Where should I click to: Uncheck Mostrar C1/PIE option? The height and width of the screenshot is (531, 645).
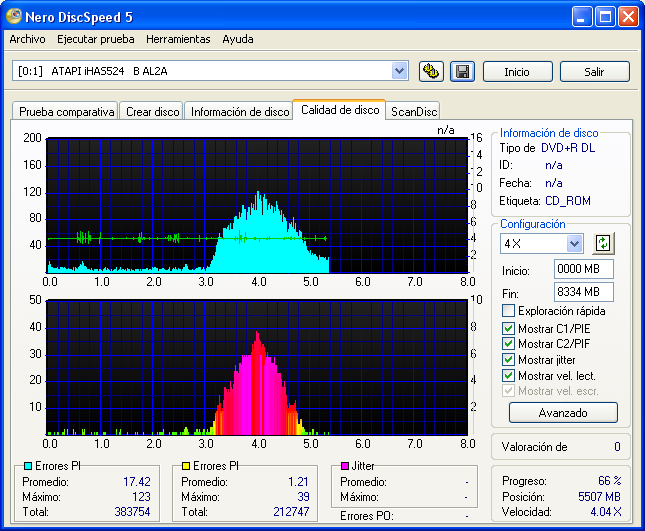point(508,327)
